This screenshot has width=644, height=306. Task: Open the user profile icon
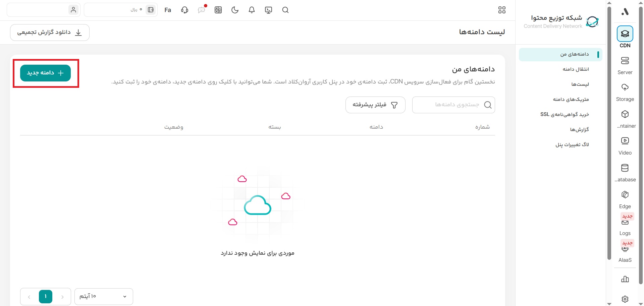tap(73, 10)
